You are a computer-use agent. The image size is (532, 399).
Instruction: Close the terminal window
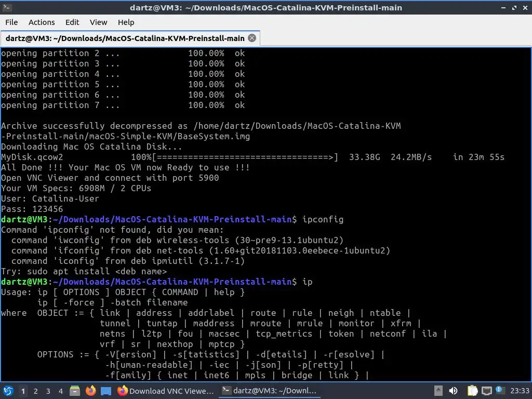526,7
